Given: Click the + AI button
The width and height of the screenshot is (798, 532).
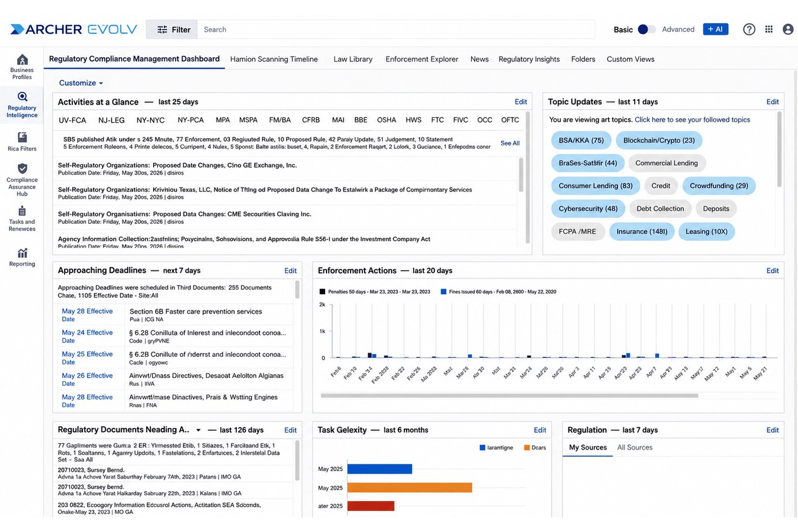Looking at the screenshot, I should [x=716, y=29].
